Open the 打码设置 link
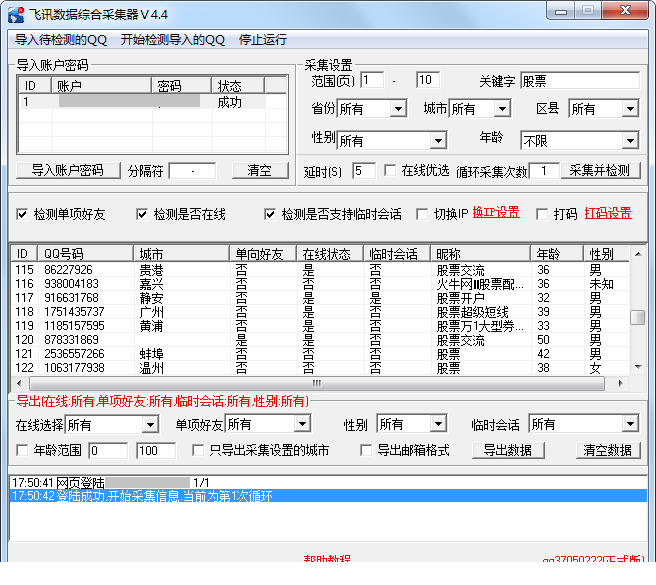656x585 pixels. 608,213
